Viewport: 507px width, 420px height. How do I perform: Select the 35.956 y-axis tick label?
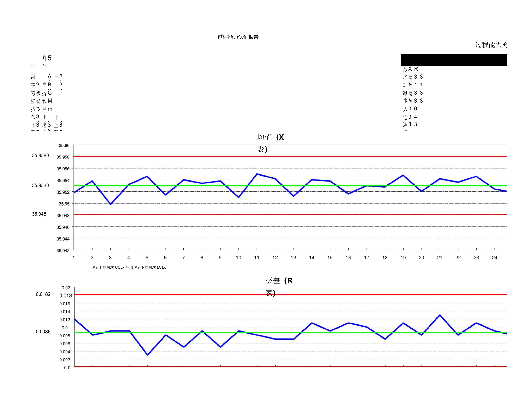click(63, 169)
